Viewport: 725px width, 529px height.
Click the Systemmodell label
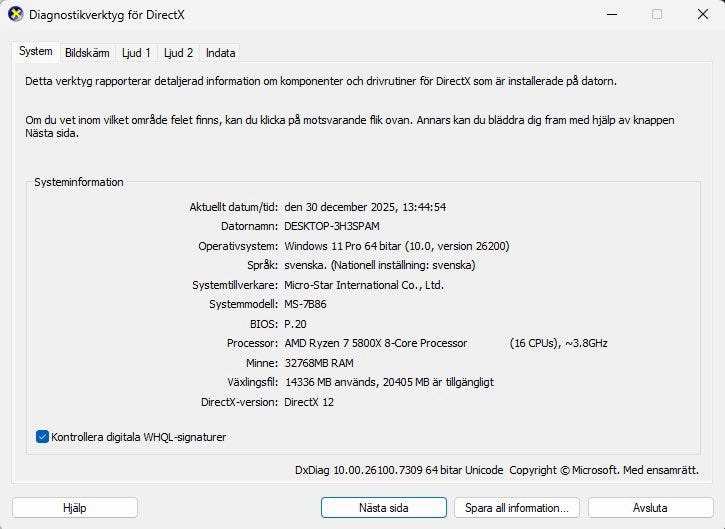pos(244,304)
